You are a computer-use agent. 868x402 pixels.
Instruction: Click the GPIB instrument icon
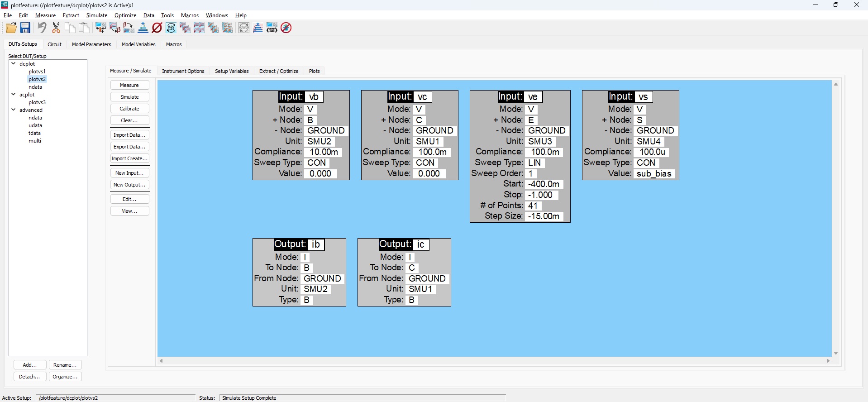[x=272, y=28]
